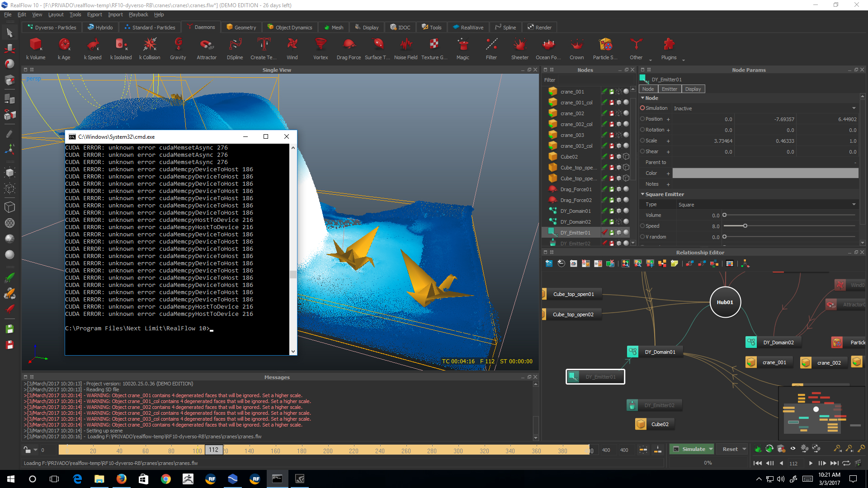Screen dimensions: 868x488
Task: Switch to the Emitter params tab
Action: tap(670, 89)
